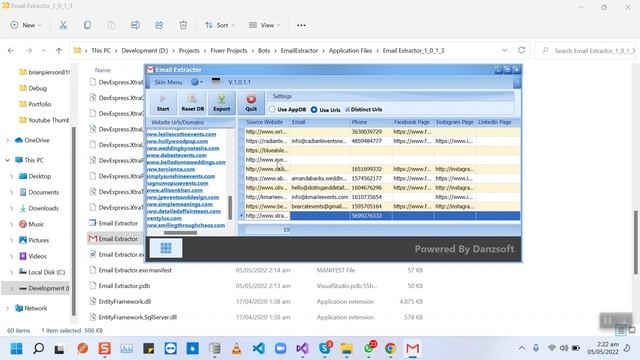This screenshot has width=640, height=360.
Task: Open the www.allisonkhan.com link
Action: 175,190
